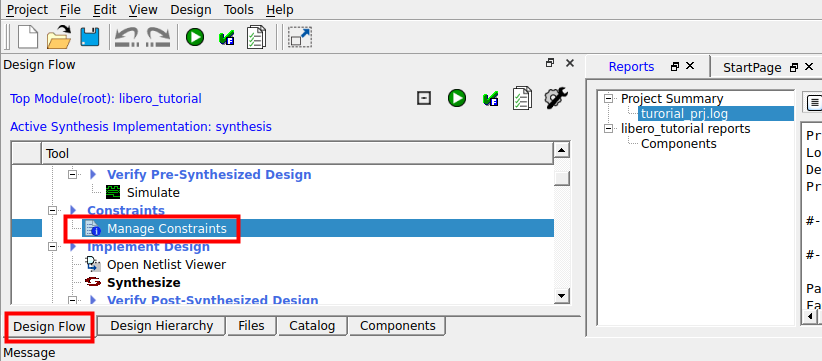Image resolution: width=822 pixels, height=361 pixels.
Task: Open the Design menu
Action: coord(191,9)
